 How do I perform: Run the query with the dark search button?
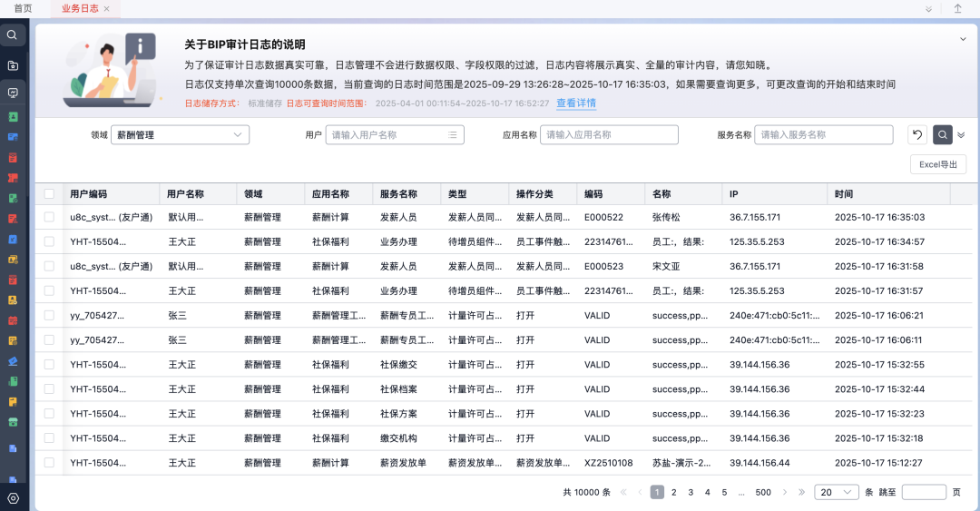coord(943,135)
